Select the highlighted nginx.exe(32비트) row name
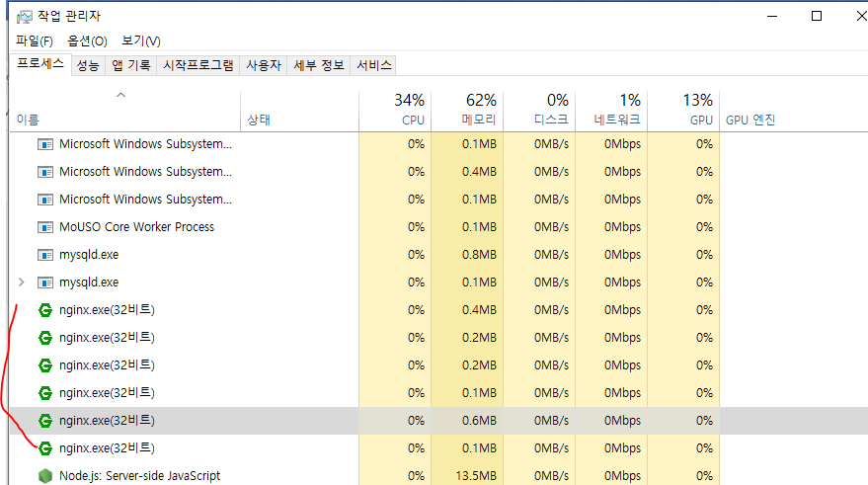This screenshot has width=868, height=485. 107,421
